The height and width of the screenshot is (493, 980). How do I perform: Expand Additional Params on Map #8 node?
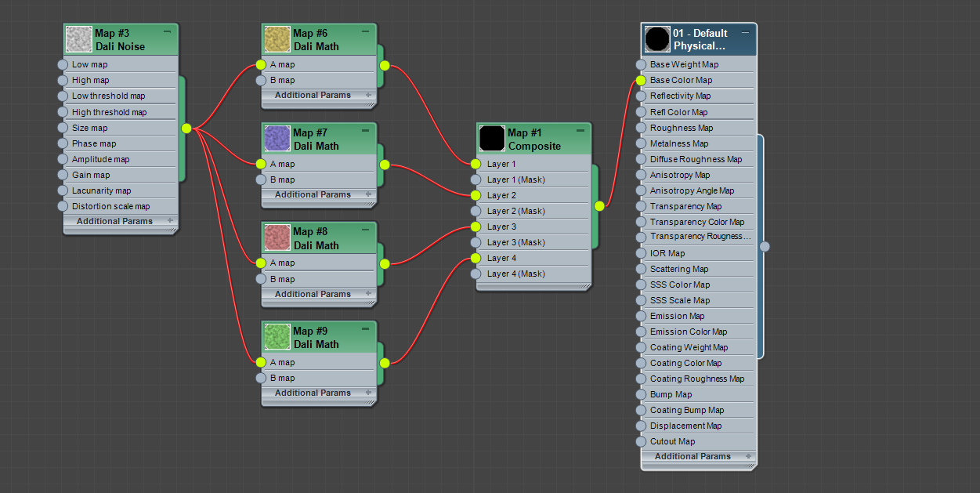(368, 294)
